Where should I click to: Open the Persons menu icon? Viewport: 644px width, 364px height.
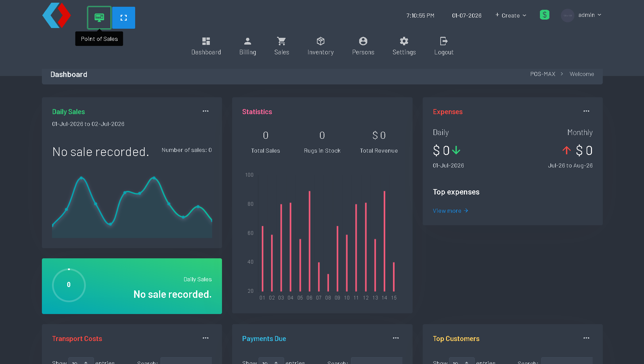(x=363, y=41)
